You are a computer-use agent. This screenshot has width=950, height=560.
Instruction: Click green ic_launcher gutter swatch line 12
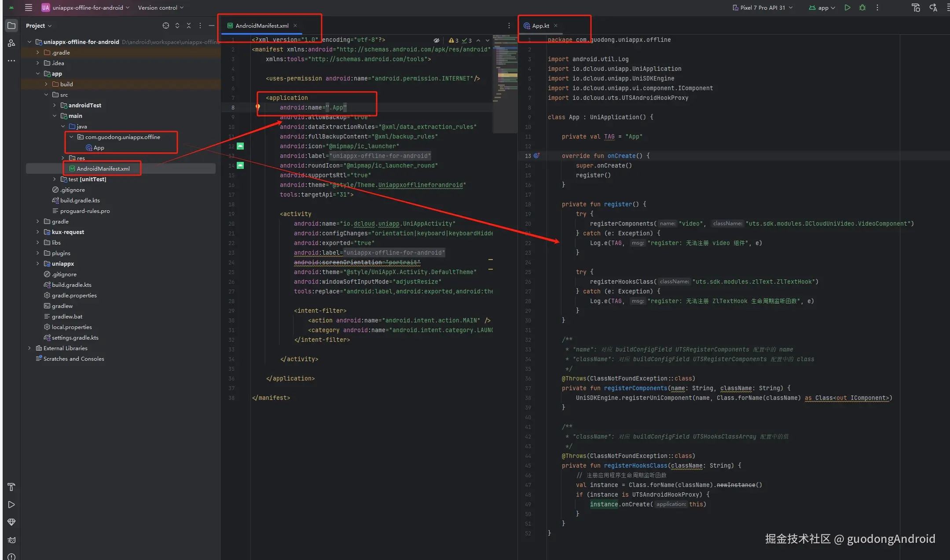pos(240,146)
